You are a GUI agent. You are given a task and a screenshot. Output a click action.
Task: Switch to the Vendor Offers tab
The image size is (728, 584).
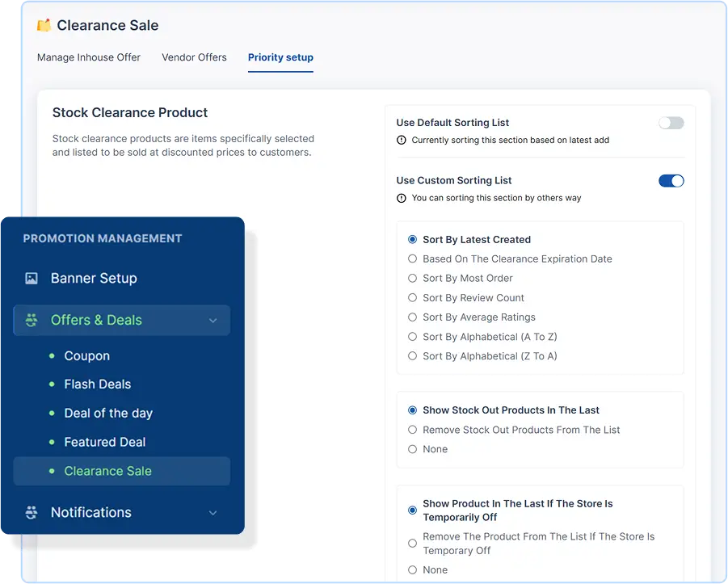(194, 57)
